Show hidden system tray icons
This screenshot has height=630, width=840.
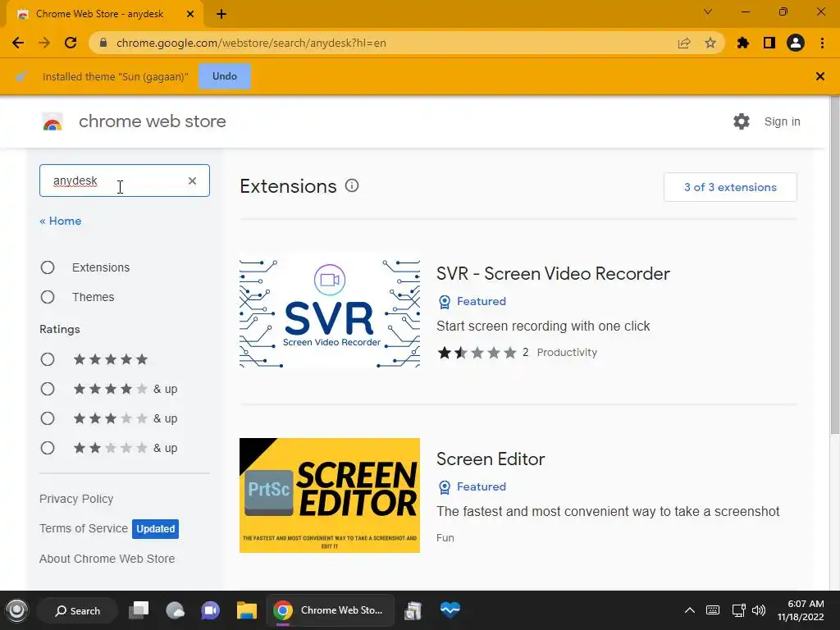click(x=690, y=610)
